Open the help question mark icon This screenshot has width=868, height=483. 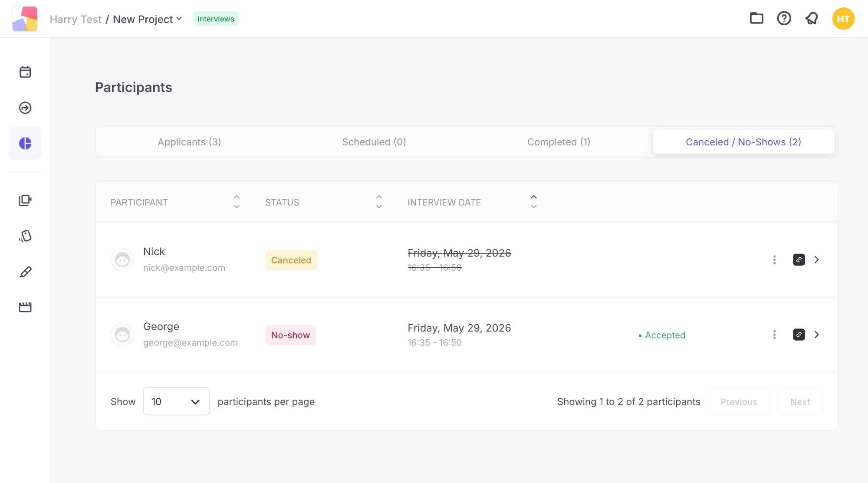point(784,18)
